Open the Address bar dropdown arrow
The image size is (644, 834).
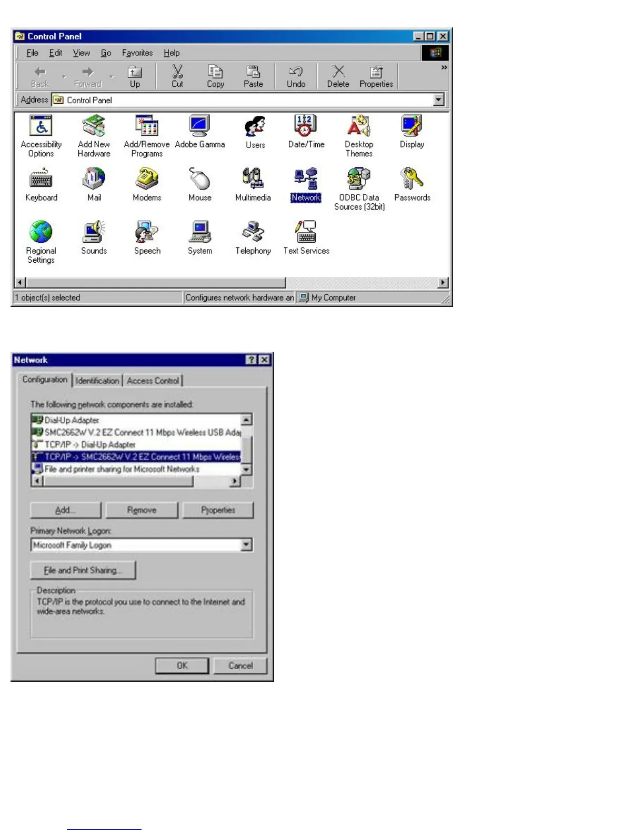439,100
